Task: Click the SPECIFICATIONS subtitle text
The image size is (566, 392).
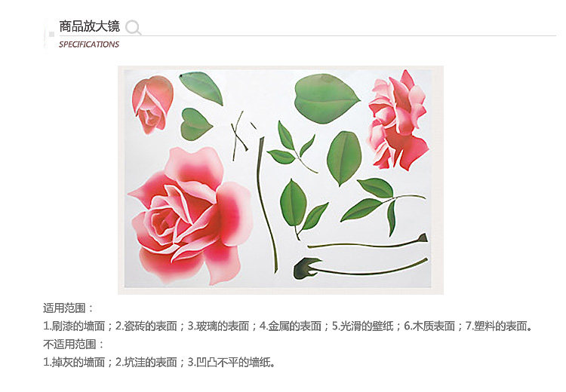Action: [x=89, y=44]
